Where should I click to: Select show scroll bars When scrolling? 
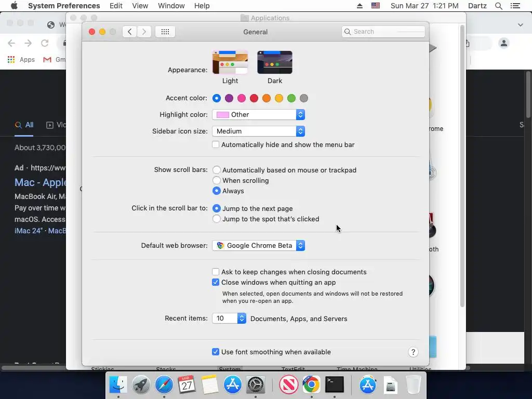(217, 180)
